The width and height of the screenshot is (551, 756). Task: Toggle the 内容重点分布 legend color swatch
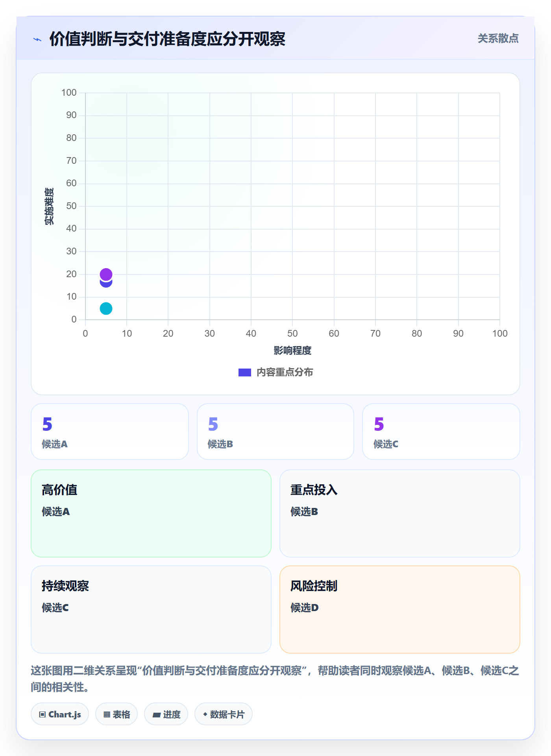point(245,372)
